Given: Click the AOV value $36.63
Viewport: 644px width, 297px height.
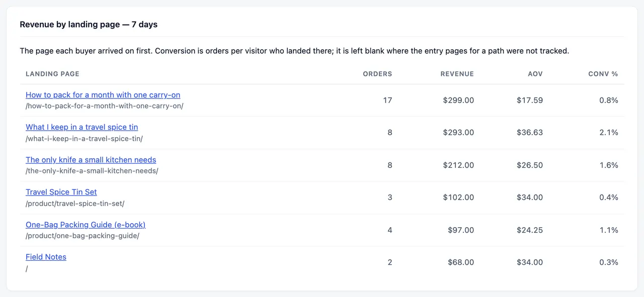Looking at the screenshot, I should (530, 133).
